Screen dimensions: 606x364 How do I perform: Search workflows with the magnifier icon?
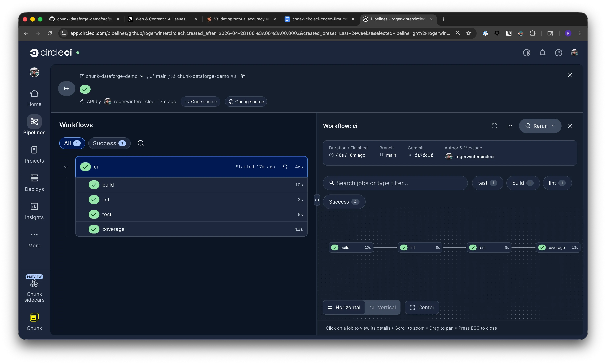point(141,143)
